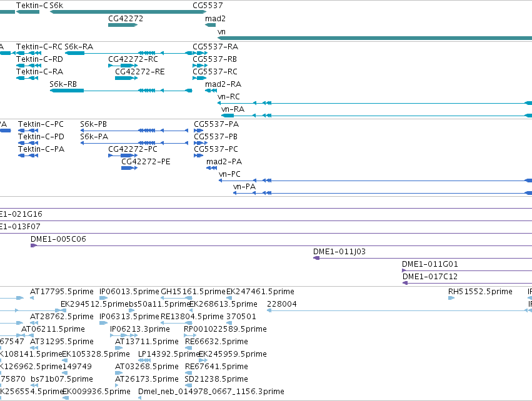The height and width of the screenshot is (401, 532).
Task: Click EST label AT31295.5prime
Action: pos(62,342)
